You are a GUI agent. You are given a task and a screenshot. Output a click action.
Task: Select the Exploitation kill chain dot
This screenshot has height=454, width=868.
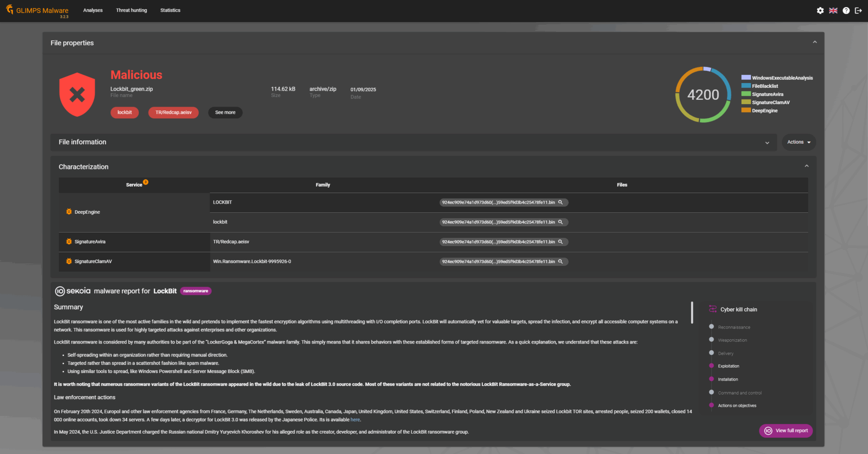(711, 366)
